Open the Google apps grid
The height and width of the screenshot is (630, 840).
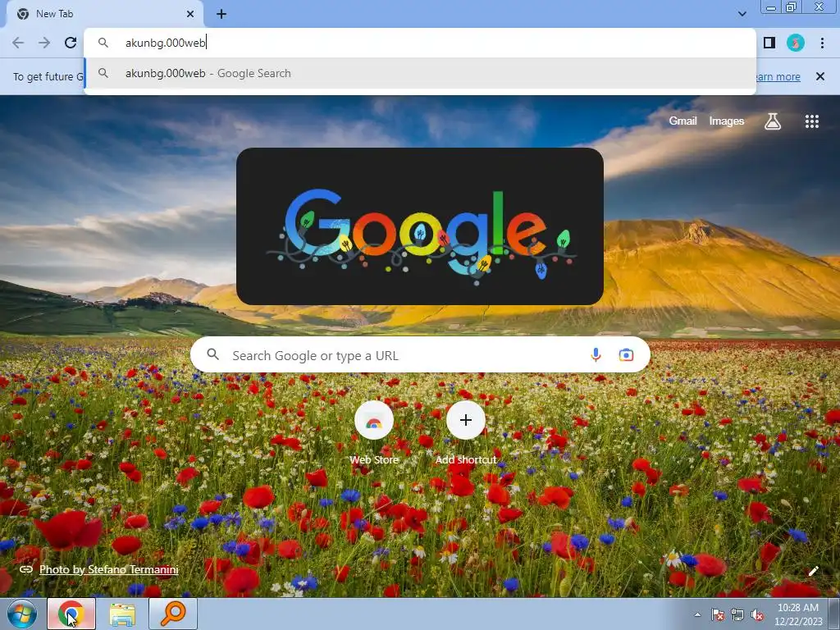812,121
